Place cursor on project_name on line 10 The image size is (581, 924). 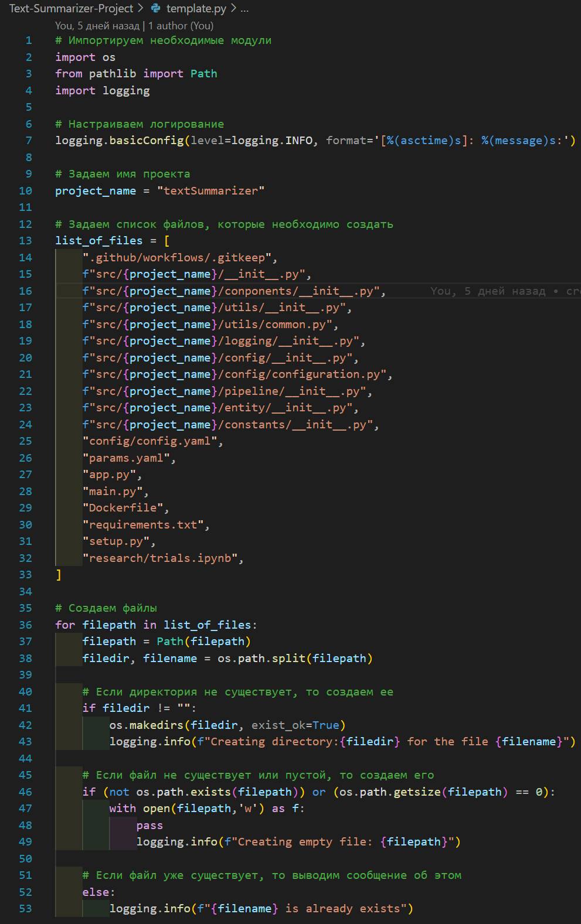[x=95, y=191]
